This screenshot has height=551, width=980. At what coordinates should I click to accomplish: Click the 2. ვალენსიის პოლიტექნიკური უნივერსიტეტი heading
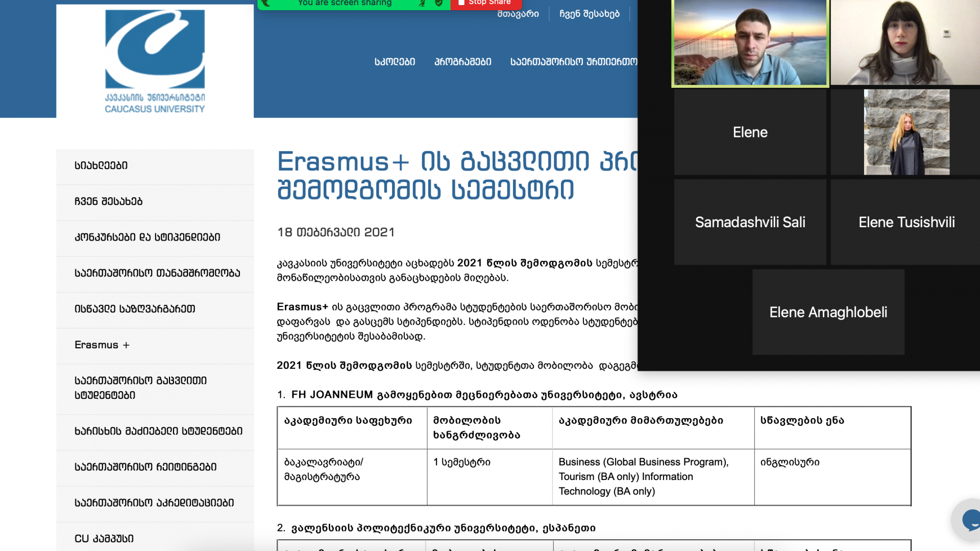[436, 528]
